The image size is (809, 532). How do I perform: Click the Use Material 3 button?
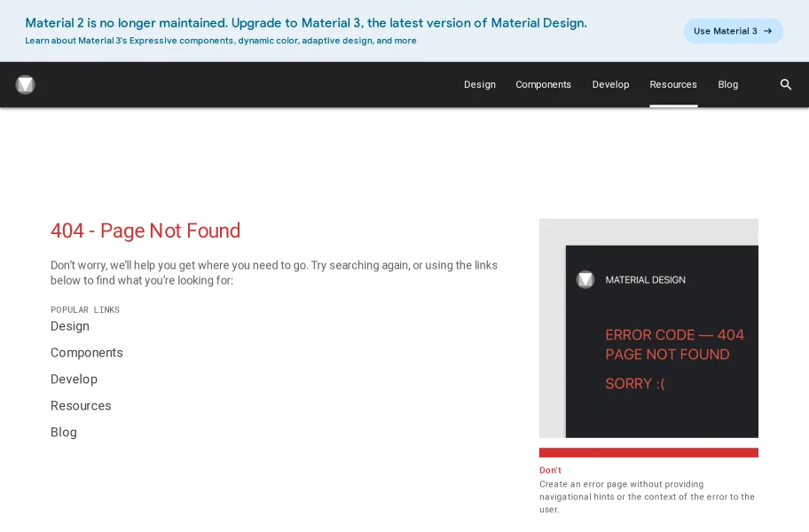734,31
